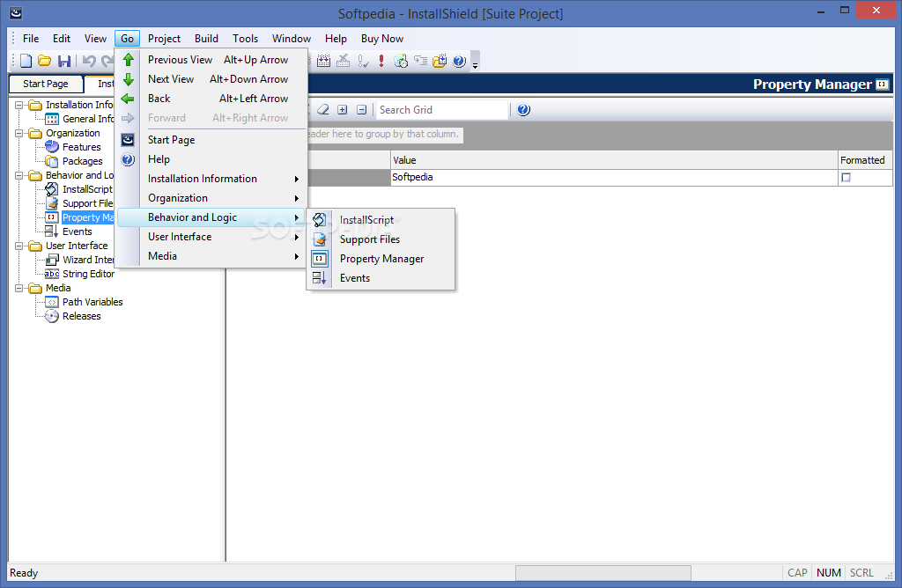This screenshot has width=902, height=588.
Task: Choose Support Files in the submenu
Action: 381,239
